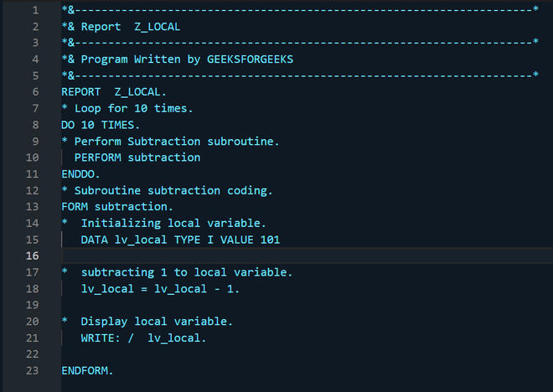The width and height of the screenshot is (553, 392).
Task: Click the PERFORM subtraction statement
Action: [137, 157]
